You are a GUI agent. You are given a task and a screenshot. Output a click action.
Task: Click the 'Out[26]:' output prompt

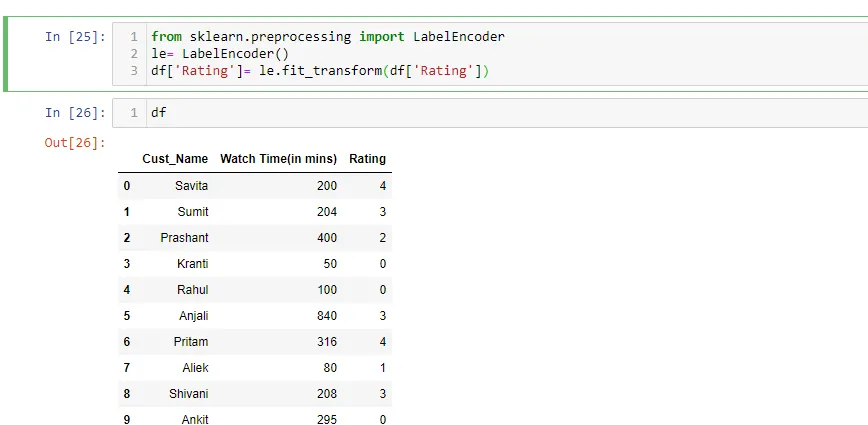(75, 143)
